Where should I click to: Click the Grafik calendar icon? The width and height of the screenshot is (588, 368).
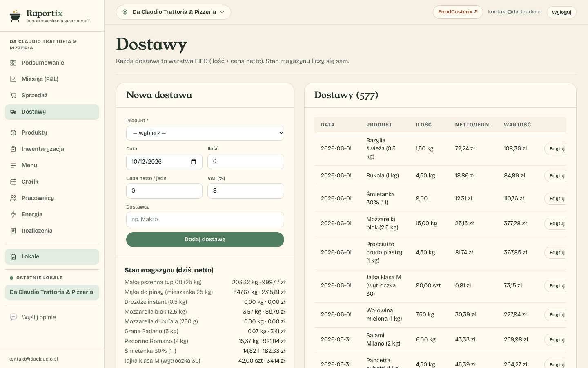pos(13,182)
